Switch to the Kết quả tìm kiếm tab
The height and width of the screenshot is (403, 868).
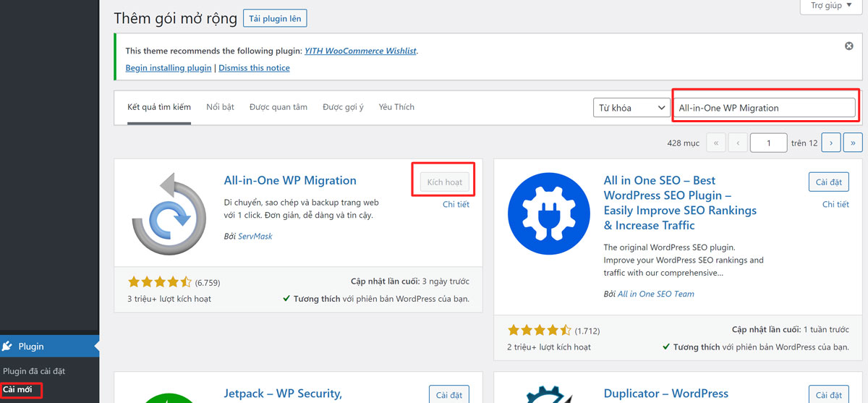[x=159, y=107]
